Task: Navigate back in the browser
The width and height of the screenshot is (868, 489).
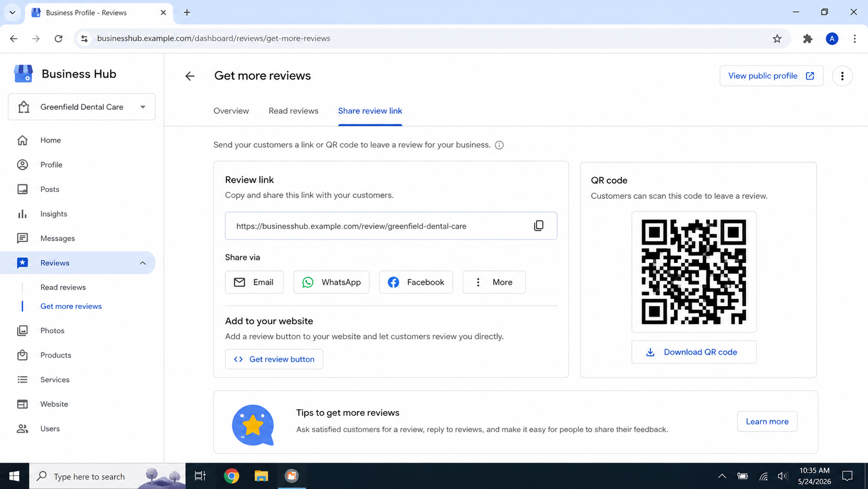Action: pos(13,38)
